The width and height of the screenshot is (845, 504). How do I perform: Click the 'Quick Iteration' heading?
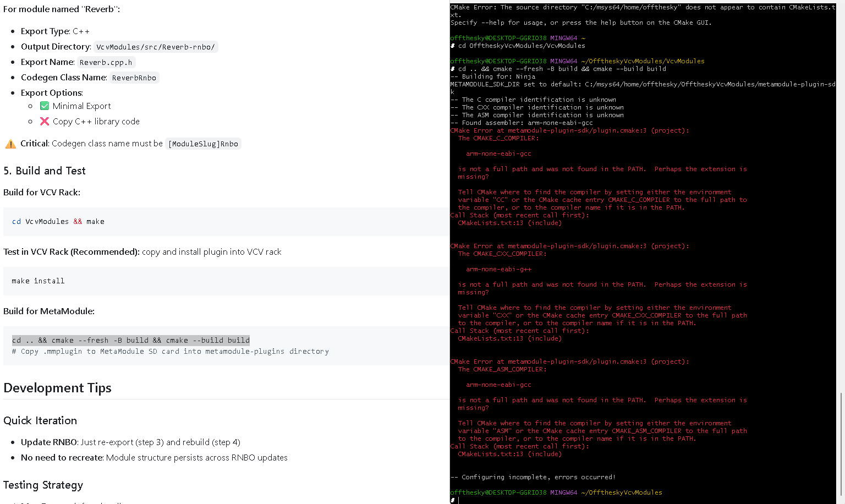coord(40,420)
